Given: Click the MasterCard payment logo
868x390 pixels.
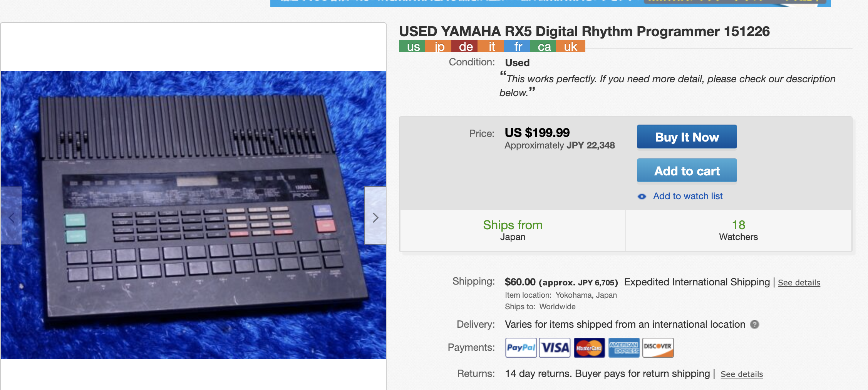Looking at the screenshot, I should tap(589, 348).
